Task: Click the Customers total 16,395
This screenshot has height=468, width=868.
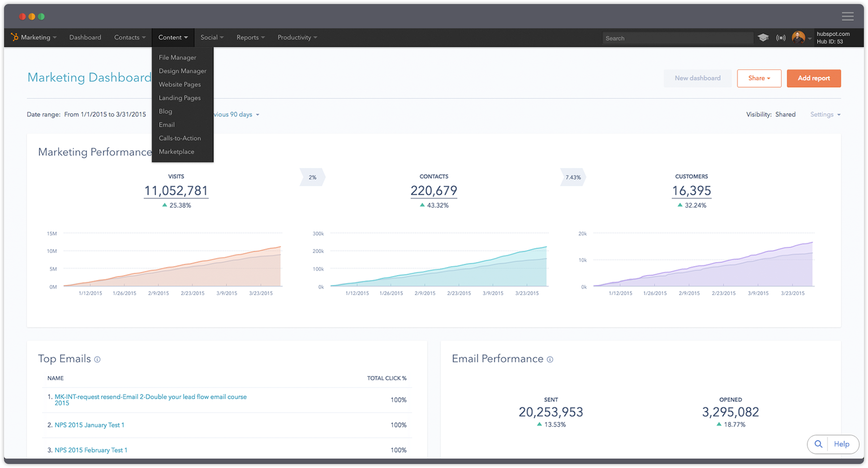Action: click(x=692, y=191)
